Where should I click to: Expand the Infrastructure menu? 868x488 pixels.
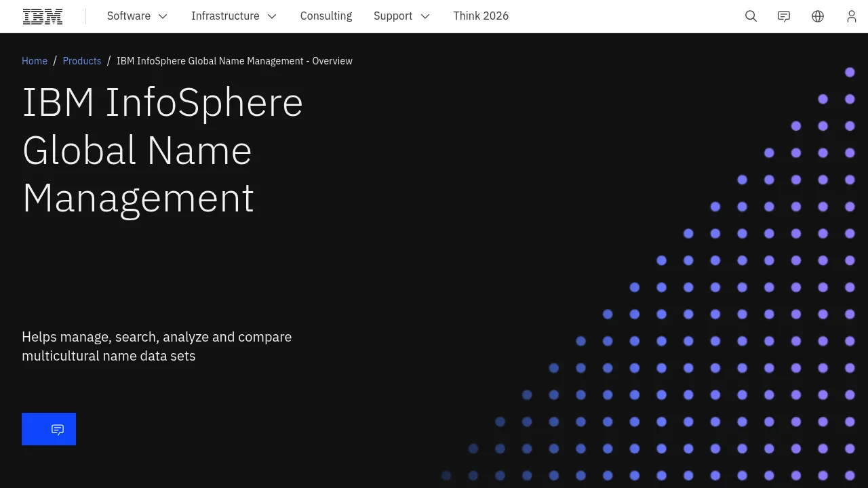coord(234,16)
